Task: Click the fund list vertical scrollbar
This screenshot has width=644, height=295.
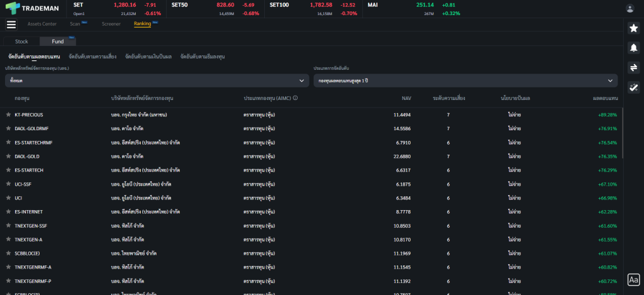Action: point(623,126)
